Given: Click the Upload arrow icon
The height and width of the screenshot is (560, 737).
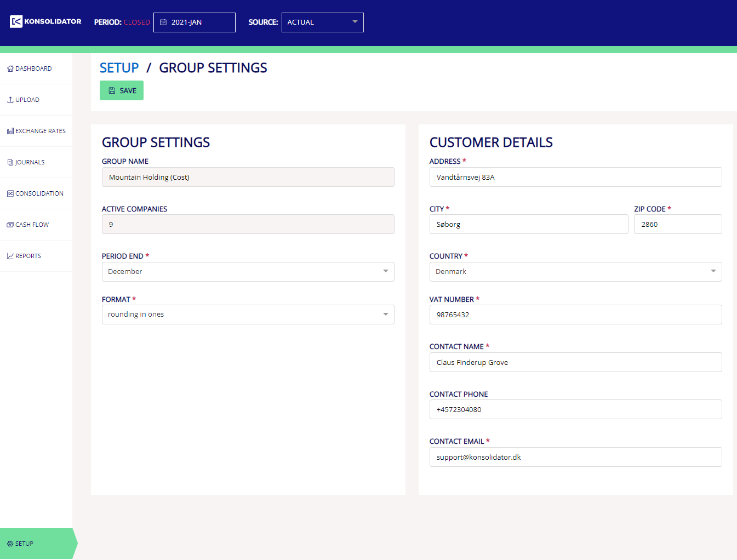Looking at the screenshot, I should pyautogui.click(x=10, y=100).
